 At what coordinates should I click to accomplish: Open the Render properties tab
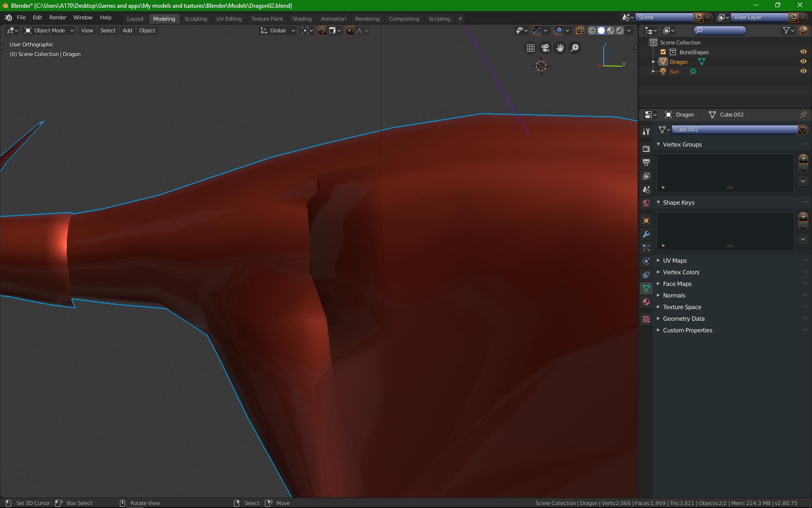click(x=646, y=149)
